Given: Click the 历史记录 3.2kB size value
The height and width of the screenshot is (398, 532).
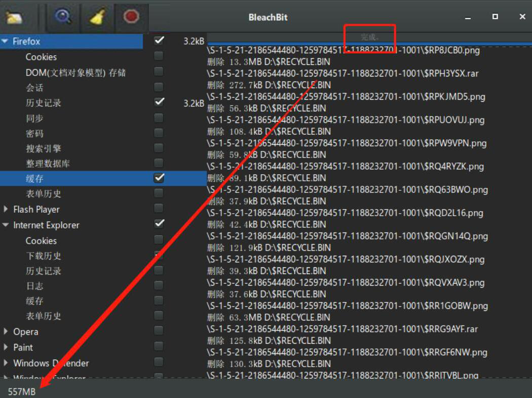Looking at the screenshot, I should point(194,103).
